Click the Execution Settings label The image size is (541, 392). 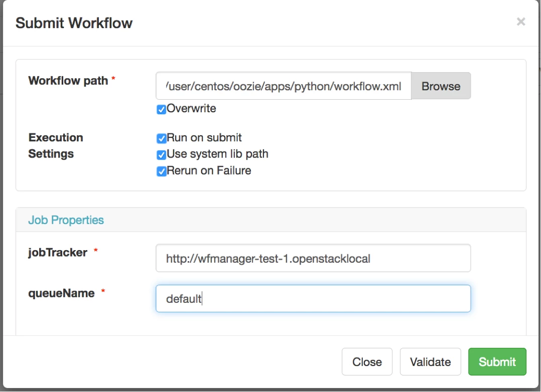pyautogui.click(x=56, y=145)
